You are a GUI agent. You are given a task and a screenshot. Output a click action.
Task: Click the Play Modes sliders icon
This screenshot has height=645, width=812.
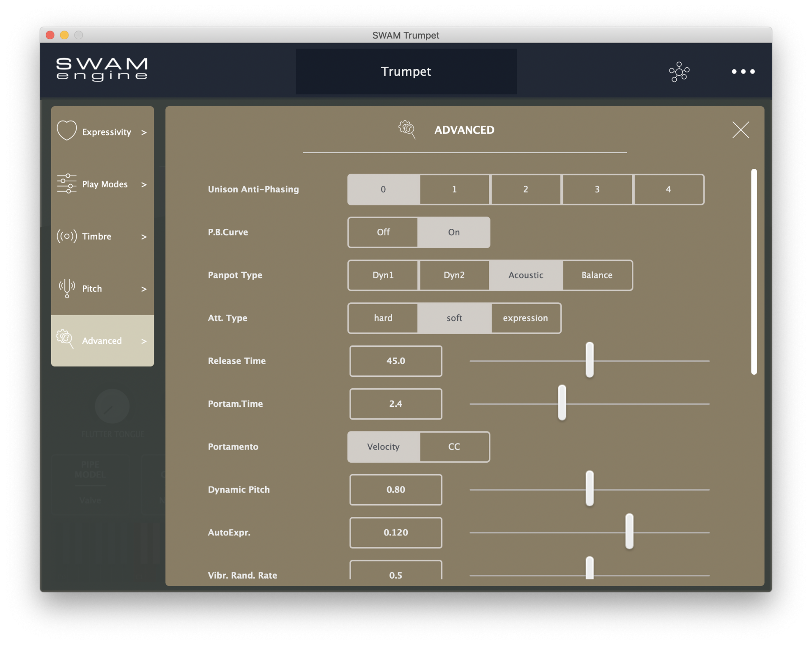(67, 184)
